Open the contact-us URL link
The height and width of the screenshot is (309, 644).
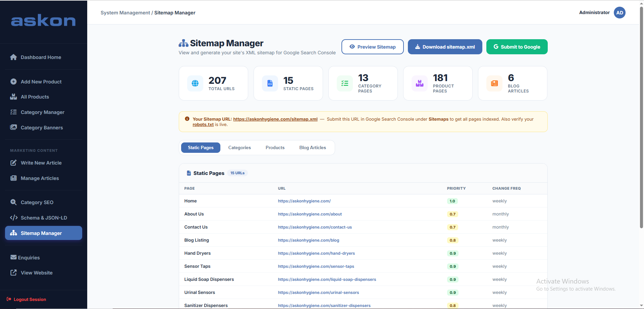pyautogui.click(x=315, y=227)
